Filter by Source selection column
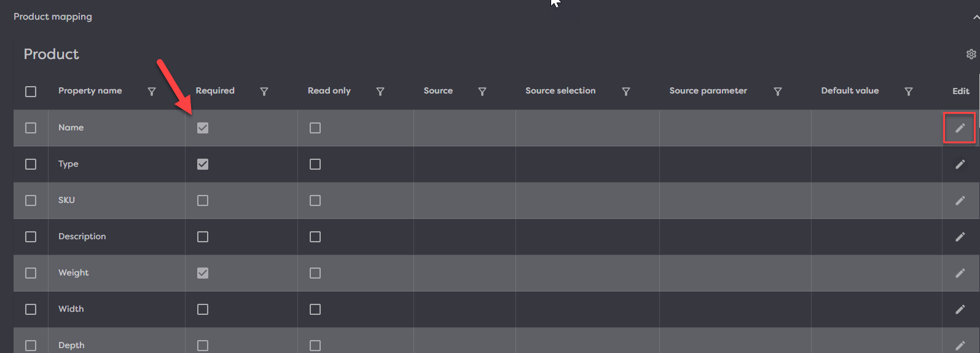The height and width of the screenshot is (353, 980). pyautogui.click(x=626, y=92)
